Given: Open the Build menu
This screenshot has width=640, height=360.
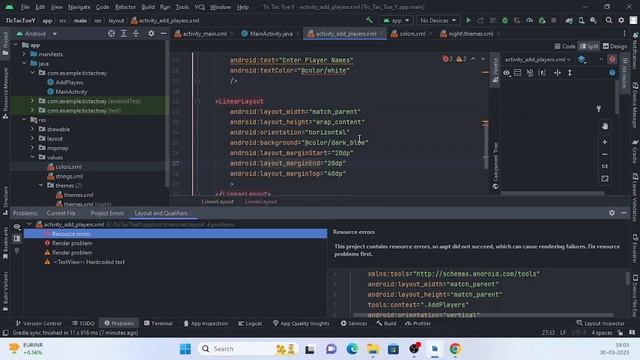Looking at the screenshot, I should 148,7.
